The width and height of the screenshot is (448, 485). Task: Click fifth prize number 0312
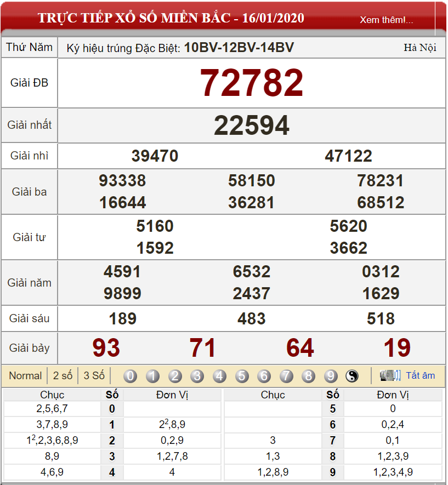(381, 272)
